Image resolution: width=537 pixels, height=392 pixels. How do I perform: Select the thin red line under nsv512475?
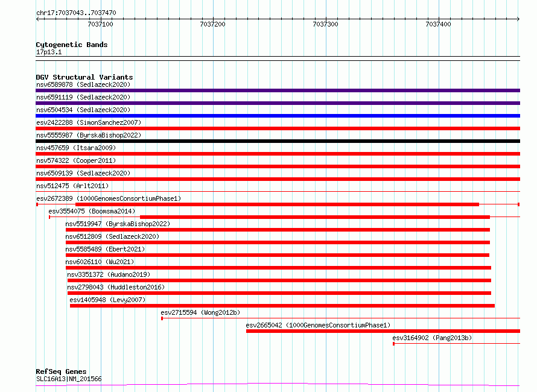tap(278, 191)
